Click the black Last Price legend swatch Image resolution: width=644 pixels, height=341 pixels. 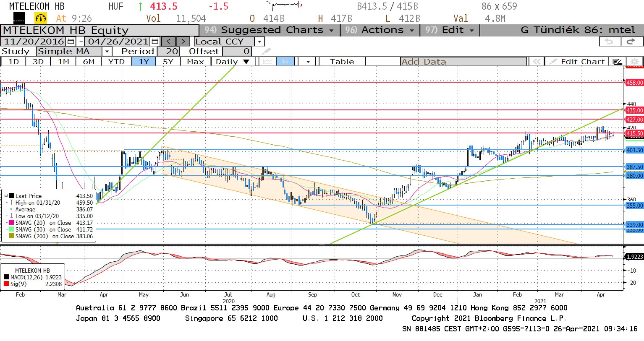[x=11, y=196]
